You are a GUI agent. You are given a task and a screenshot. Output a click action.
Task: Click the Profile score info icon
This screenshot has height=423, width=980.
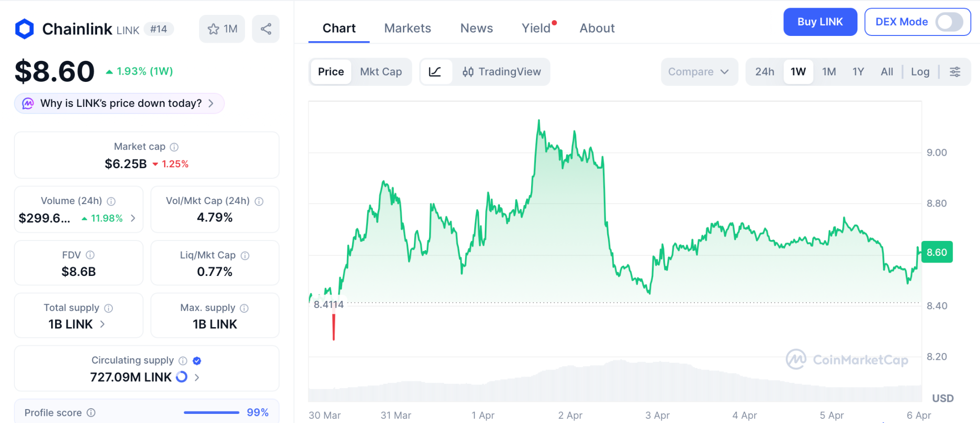click(91, 412)
